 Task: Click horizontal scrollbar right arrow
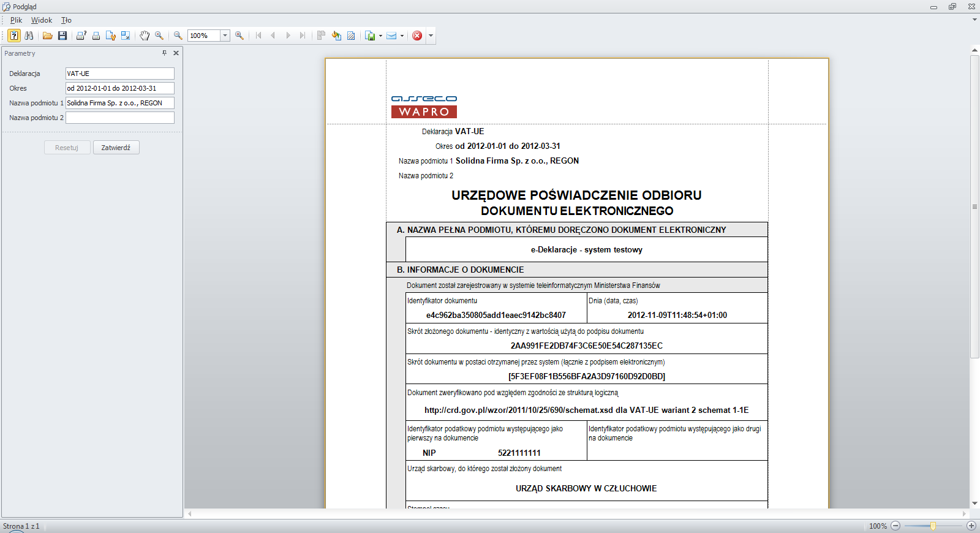pos(965,513)
